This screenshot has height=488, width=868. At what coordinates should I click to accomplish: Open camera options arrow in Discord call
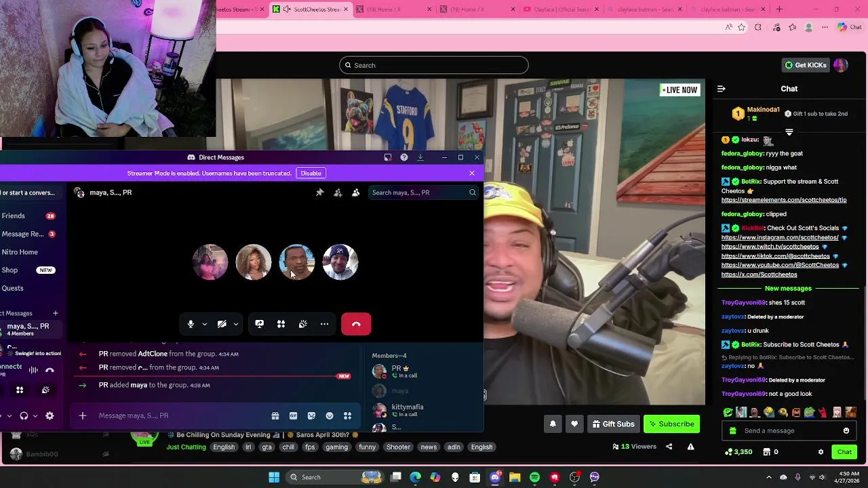click(x=235, y=324)
